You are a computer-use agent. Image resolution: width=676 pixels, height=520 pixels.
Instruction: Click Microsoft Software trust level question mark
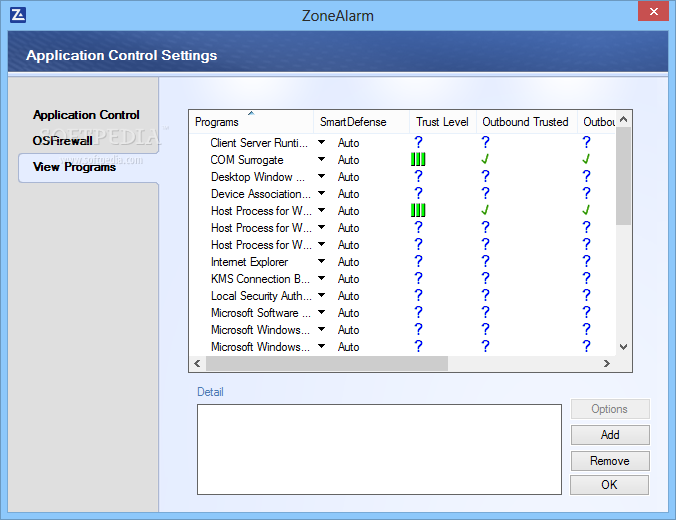[x=418, y=312]
